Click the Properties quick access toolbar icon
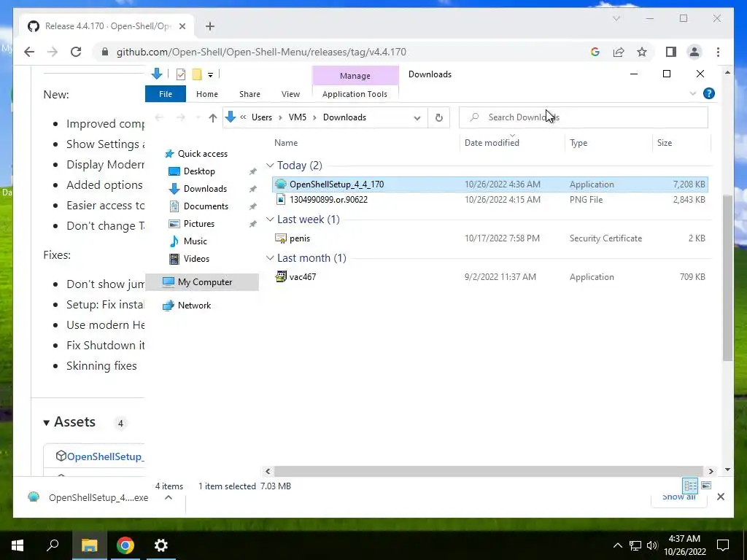This screenshot has height=560, width=747. click(181, 74)
